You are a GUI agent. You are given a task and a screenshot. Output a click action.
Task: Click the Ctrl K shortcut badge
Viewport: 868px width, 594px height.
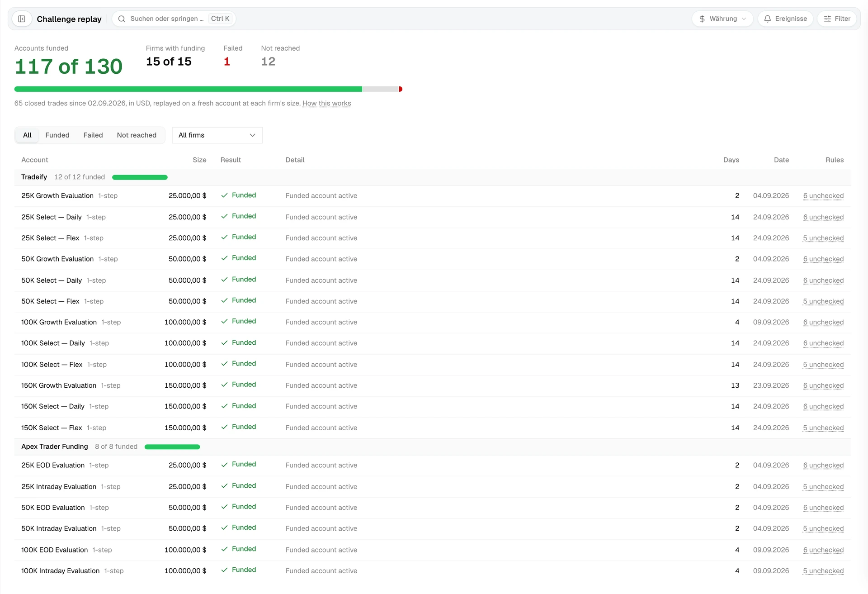click(x=220, y=19)
